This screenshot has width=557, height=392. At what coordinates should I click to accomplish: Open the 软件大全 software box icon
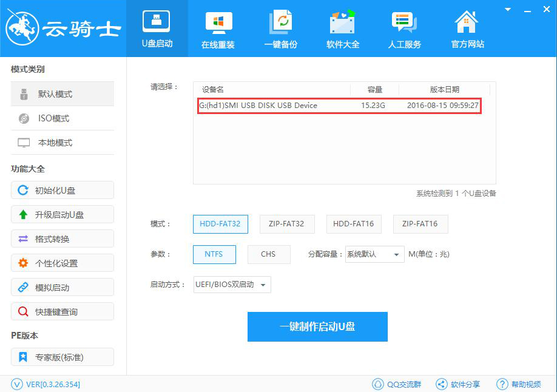tap(342, 22)
